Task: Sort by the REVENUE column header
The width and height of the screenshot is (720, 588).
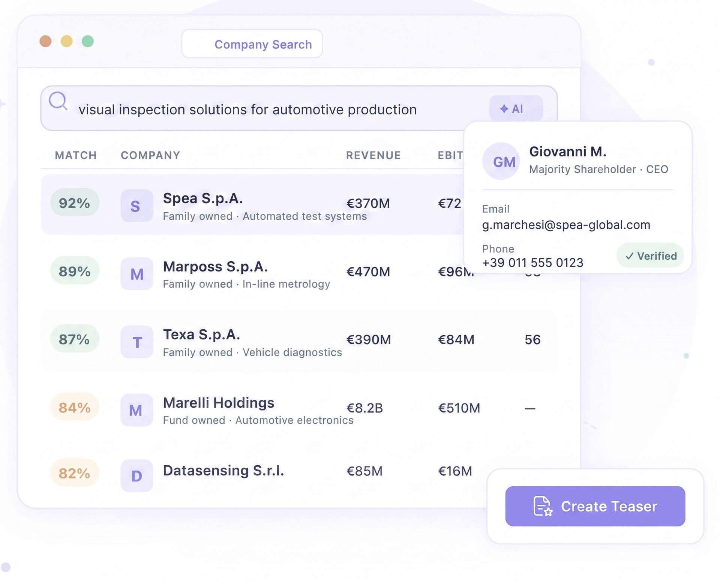Action: (373, 155)
